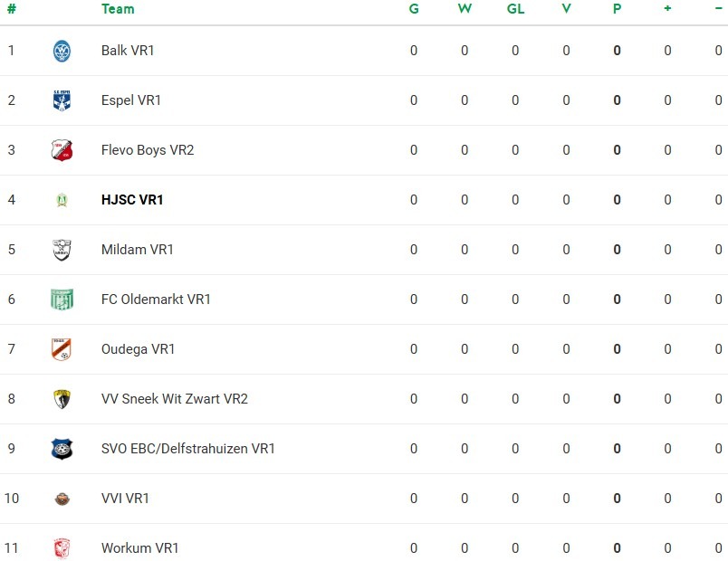
Task: Click the HJSC VR1 green emblem
Action: pos(62,200)
